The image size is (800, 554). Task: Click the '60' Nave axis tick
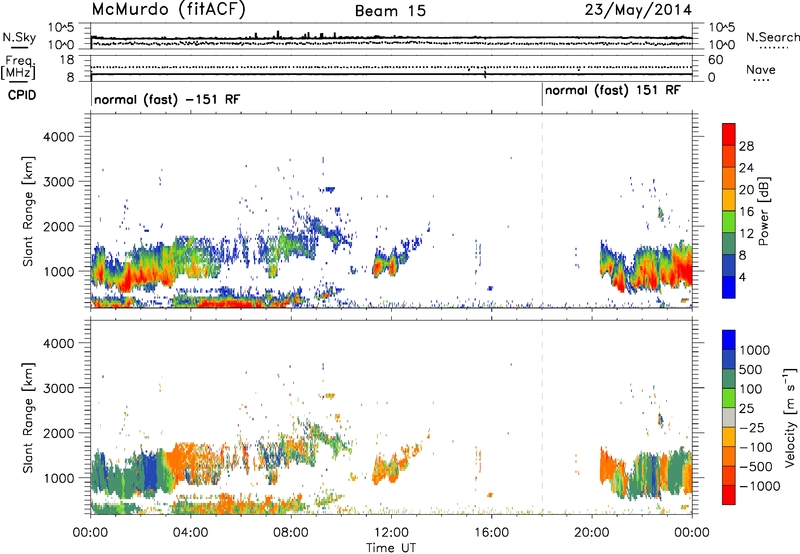(715, 60)
